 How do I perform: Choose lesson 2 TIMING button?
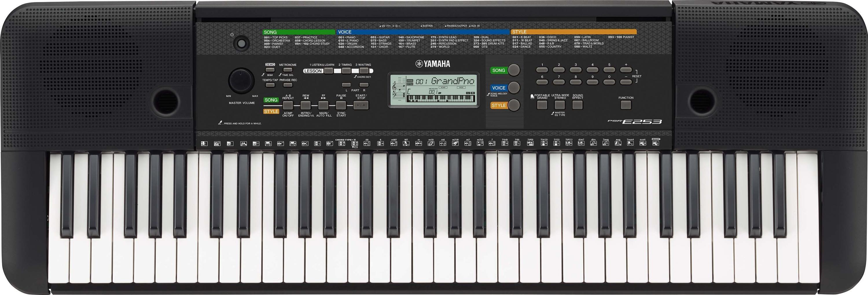[346, 71]
